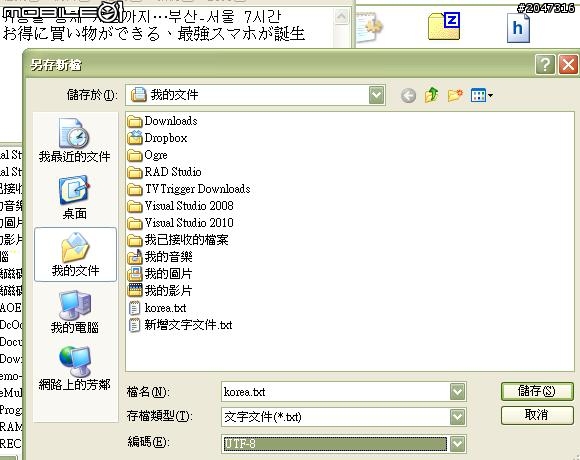The height and width of the screenshot is (460, 580).
Task: Click the dialog help question-mark button
Action: [x=545, y=65]
